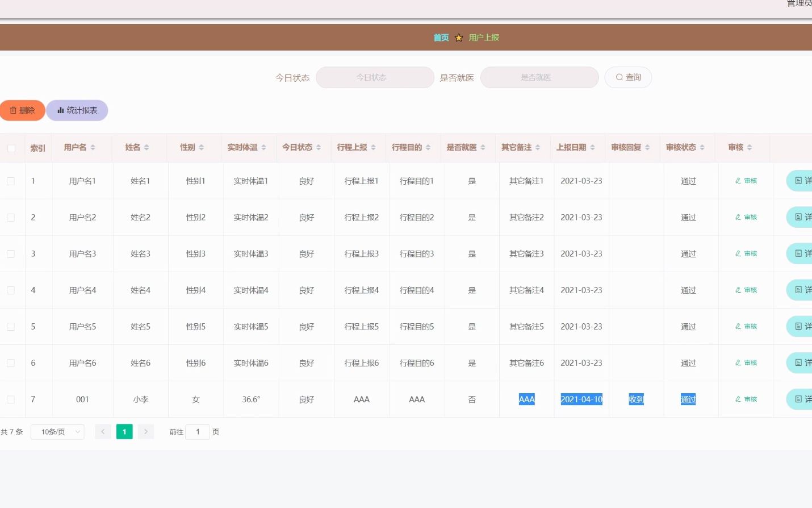Select page 1 in pagination
812x508 pixels.
pos(124,432)
